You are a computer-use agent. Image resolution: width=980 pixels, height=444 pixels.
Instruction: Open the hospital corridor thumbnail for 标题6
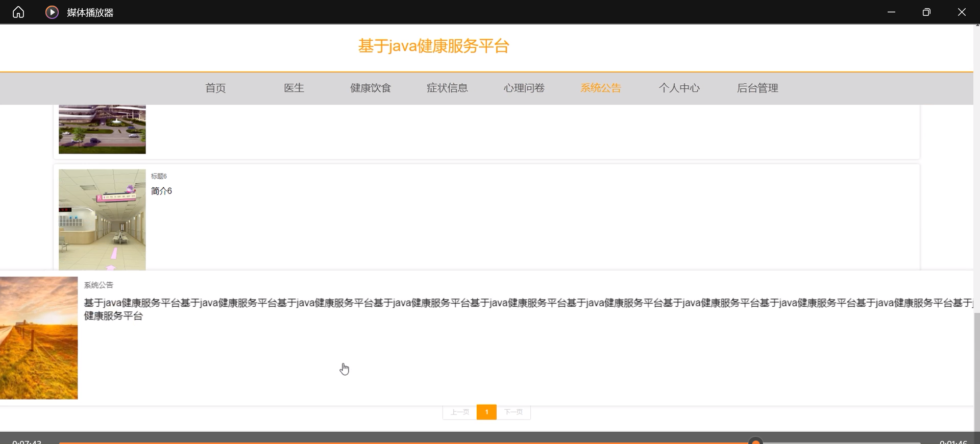pyautogui.click(x=102, y=219)
